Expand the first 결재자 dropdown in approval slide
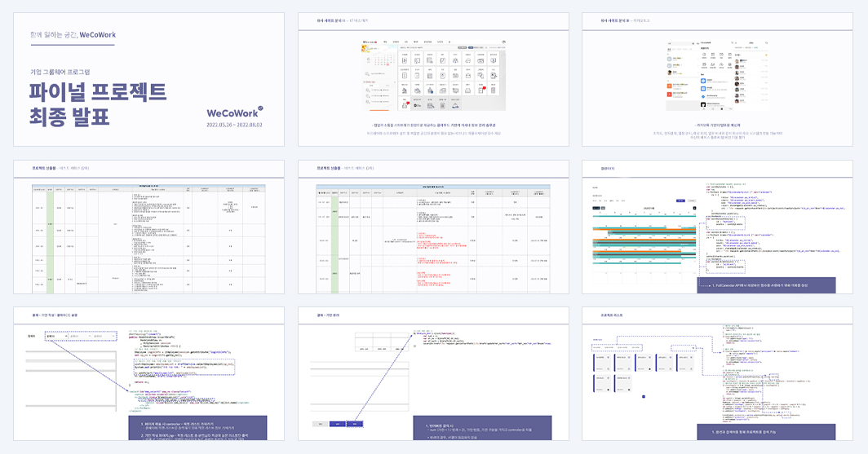Screen dimensions: 868x454 tap(56, 336)
